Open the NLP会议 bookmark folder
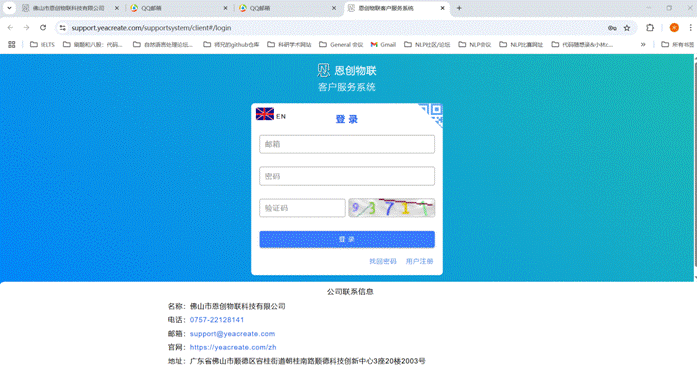The height and width of the screenshot is (373, 697). (x=475, y=44)
